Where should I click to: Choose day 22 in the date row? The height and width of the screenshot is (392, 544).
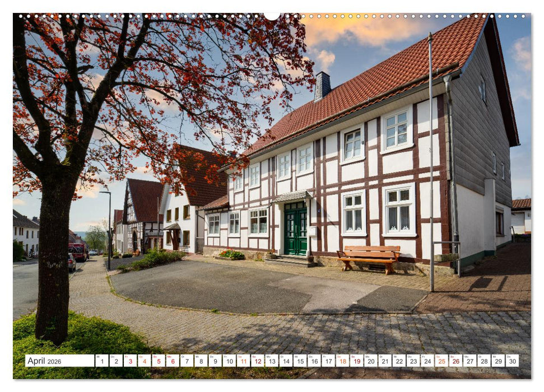pyautogui.click(x=399, y=361)
